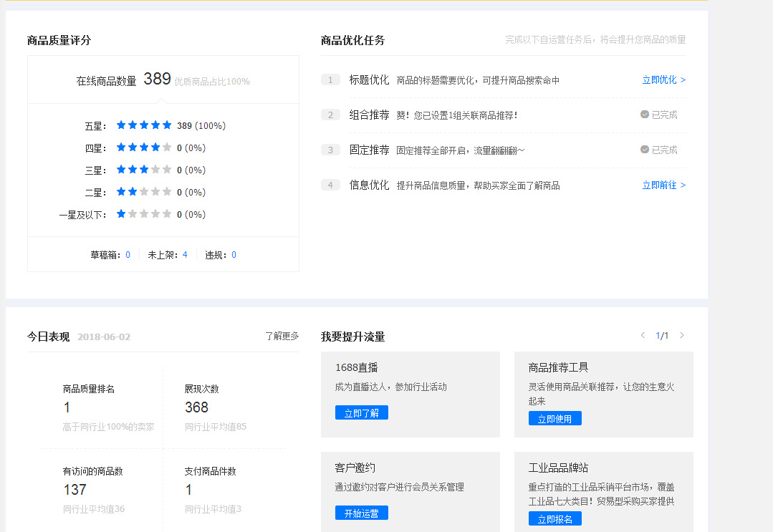Image resolution: width=773 pixels, height=532 pixels.
Task: Select task number 2 badge 组合推荐
Action: click(330, 115)
